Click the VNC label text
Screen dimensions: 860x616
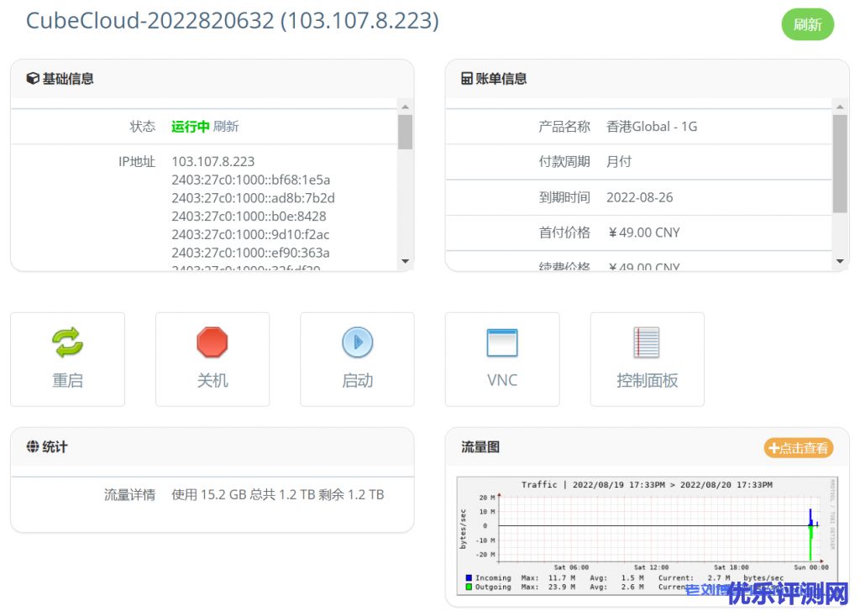(502, 380)
